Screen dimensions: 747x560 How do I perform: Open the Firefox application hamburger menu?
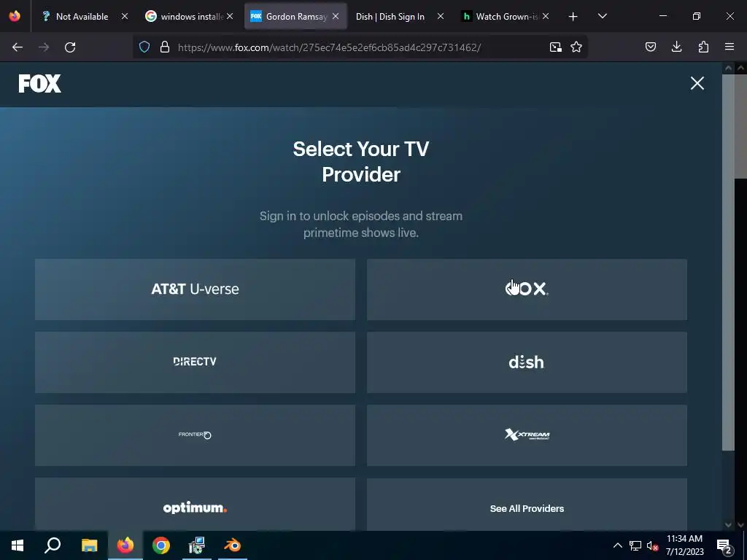click(x=729, y=47)
